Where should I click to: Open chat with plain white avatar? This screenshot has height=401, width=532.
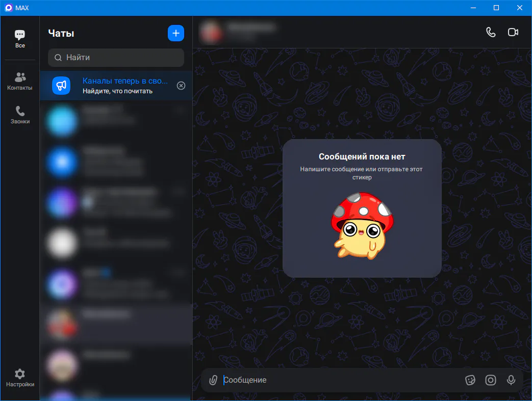pos(116,243)
